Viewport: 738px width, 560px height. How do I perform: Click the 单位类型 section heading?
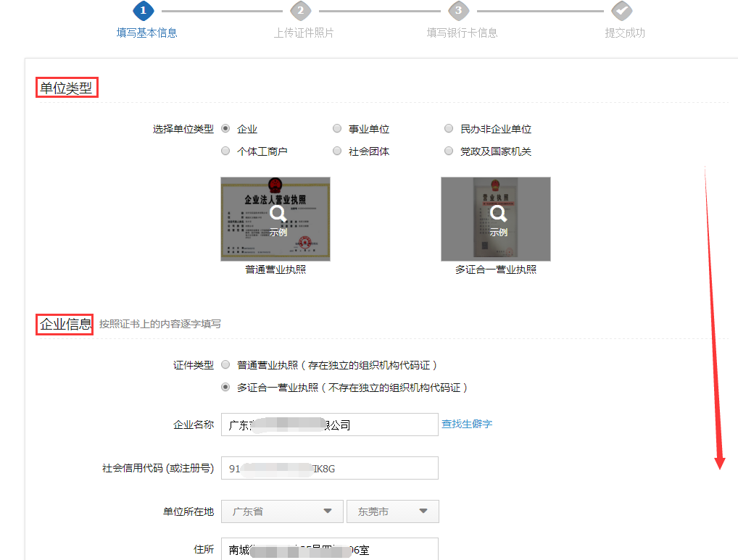66,88
